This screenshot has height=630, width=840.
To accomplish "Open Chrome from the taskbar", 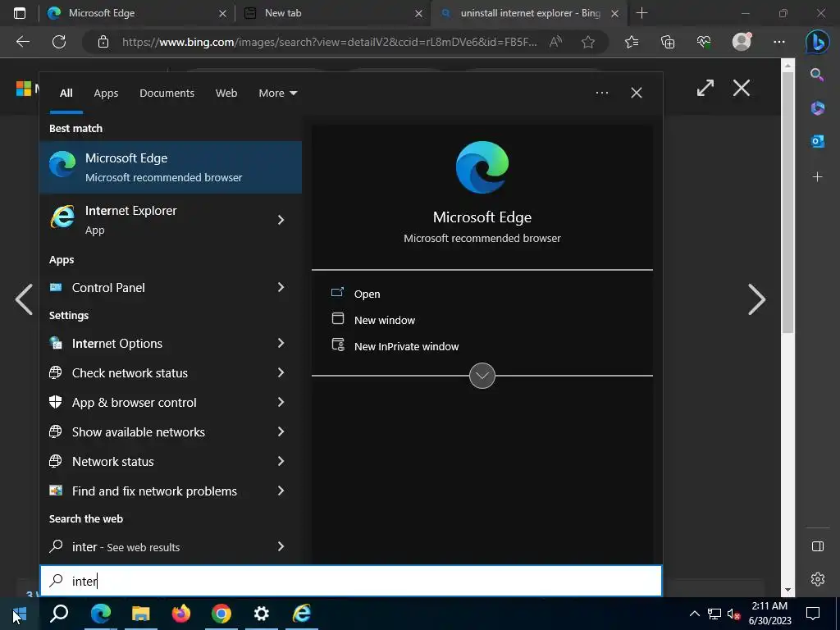I will tap(221, 614).
